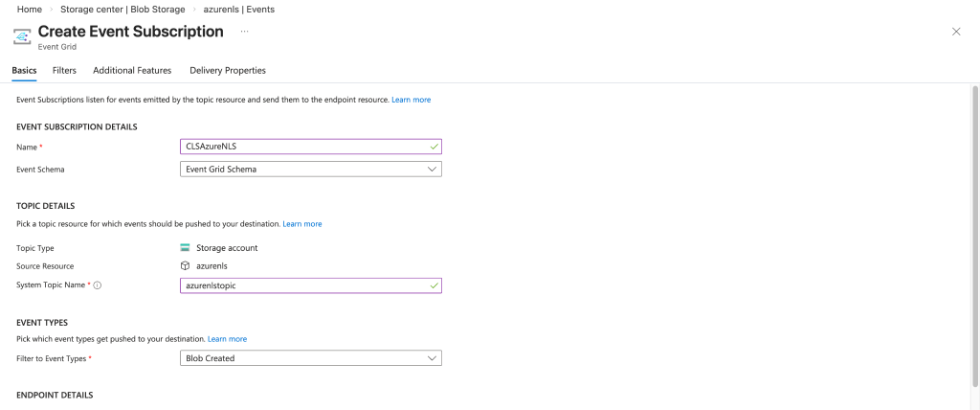The width and height of the screenshot is (980, 410).
Task: Click the Storage account text value
Action: (227, 248)
